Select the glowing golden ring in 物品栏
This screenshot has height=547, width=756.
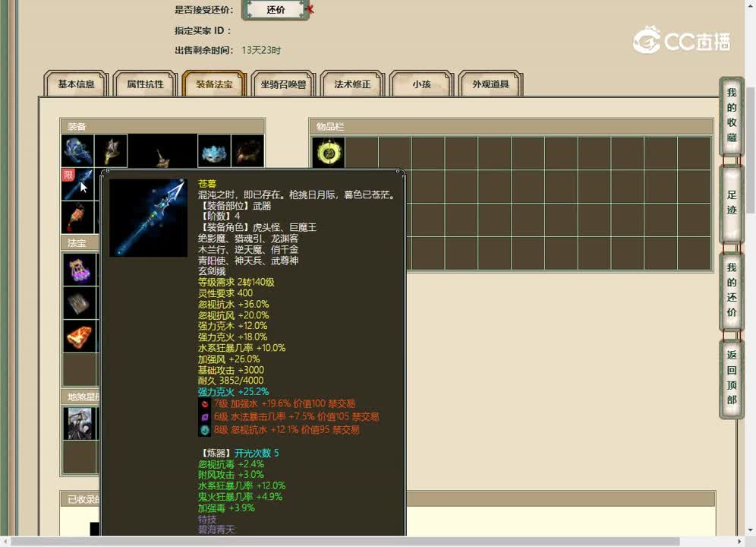tap(329, 152)
